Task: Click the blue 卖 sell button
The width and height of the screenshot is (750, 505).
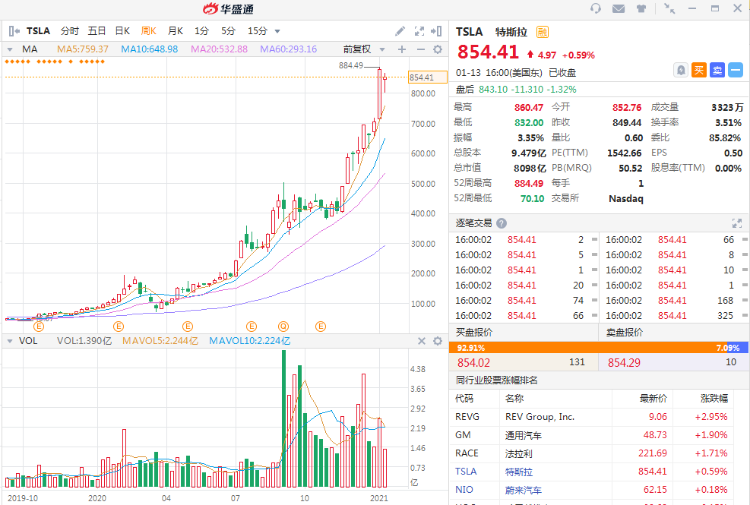Action: point(717,70)
